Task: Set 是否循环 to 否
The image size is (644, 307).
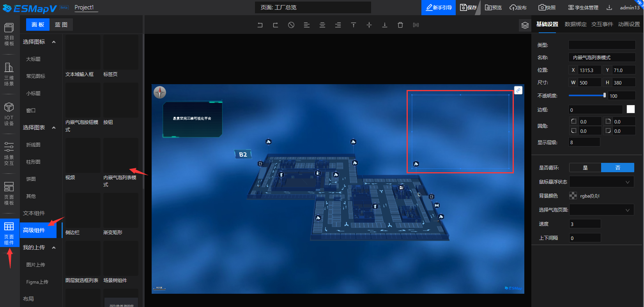Action: 617,168
